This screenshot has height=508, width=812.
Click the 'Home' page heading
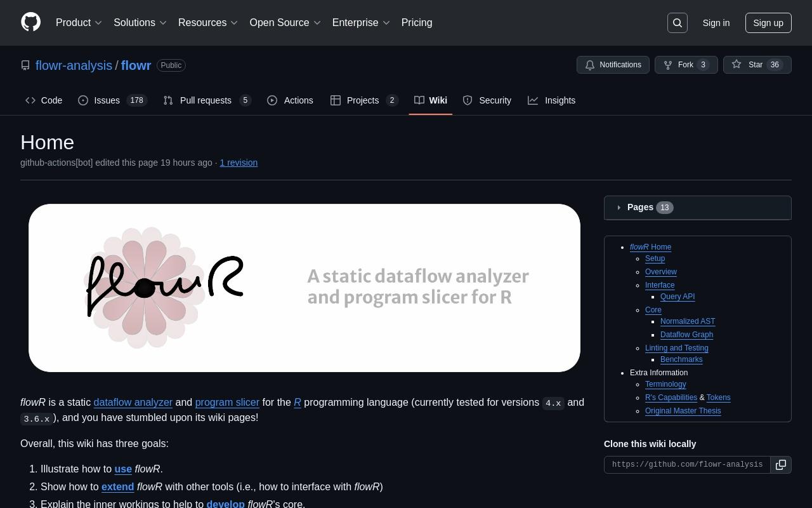tap(47, 142)
